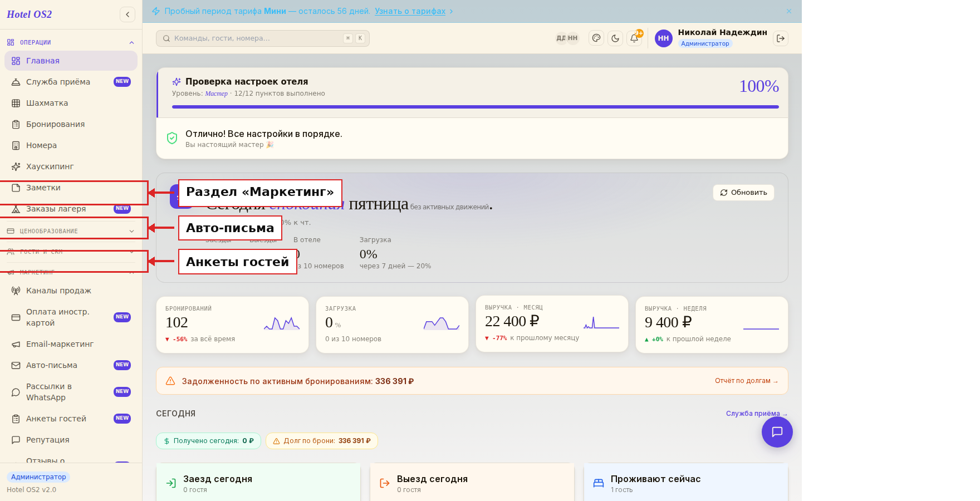Collapse the sidebar with the arrow button

[128, 14]
